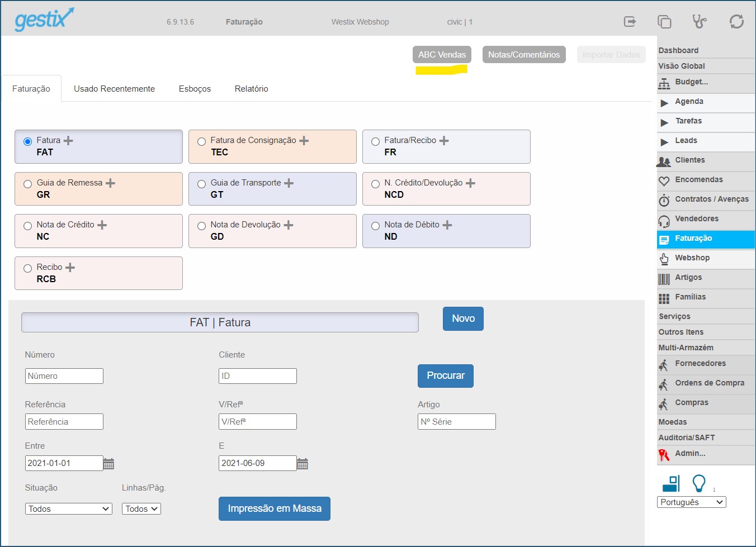Click the plus icon beside Guia de Remessa
756x547 pixels.
[x=111, y=183]
